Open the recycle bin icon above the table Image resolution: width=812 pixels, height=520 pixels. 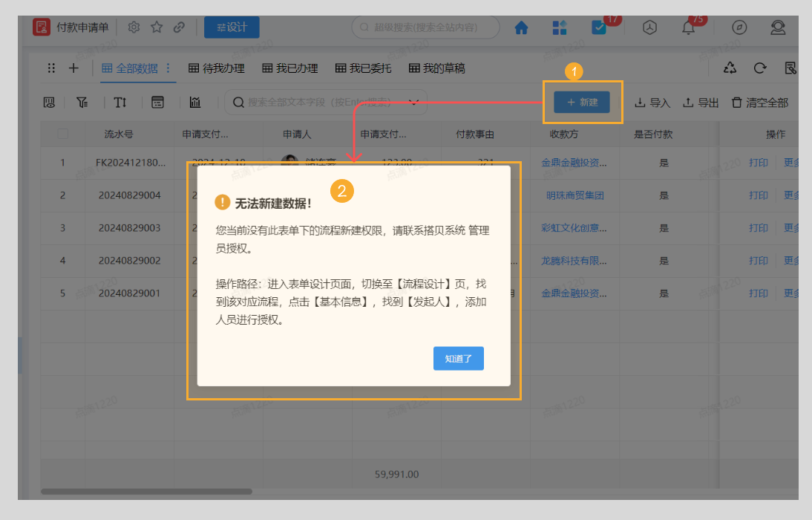730,67
